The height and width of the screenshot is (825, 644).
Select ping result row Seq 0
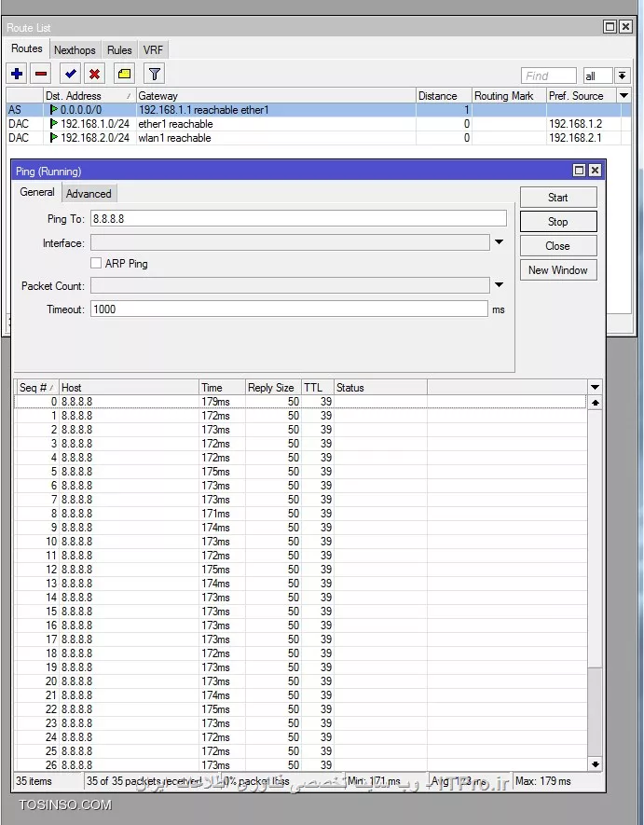click(300, 402)
